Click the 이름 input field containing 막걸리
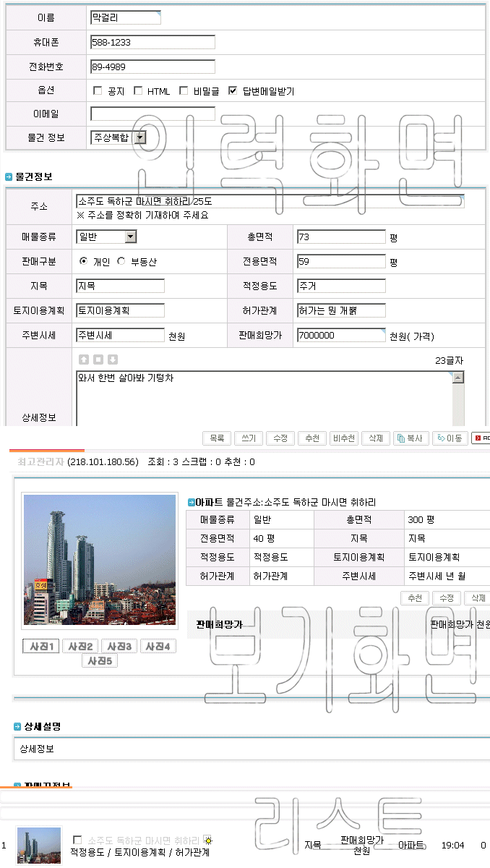 (126, 17)
